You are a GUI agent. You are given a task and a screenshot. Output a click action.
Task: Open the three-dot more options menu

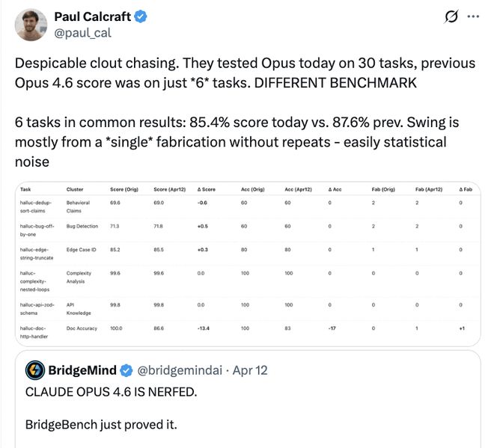pyautogui.click(x=473, y=16)
